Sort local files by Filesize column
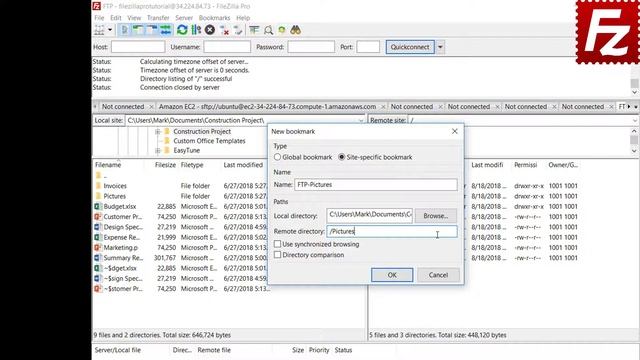Image resolution: width=640 pixels, height=360 pixels. click(165, 165)
